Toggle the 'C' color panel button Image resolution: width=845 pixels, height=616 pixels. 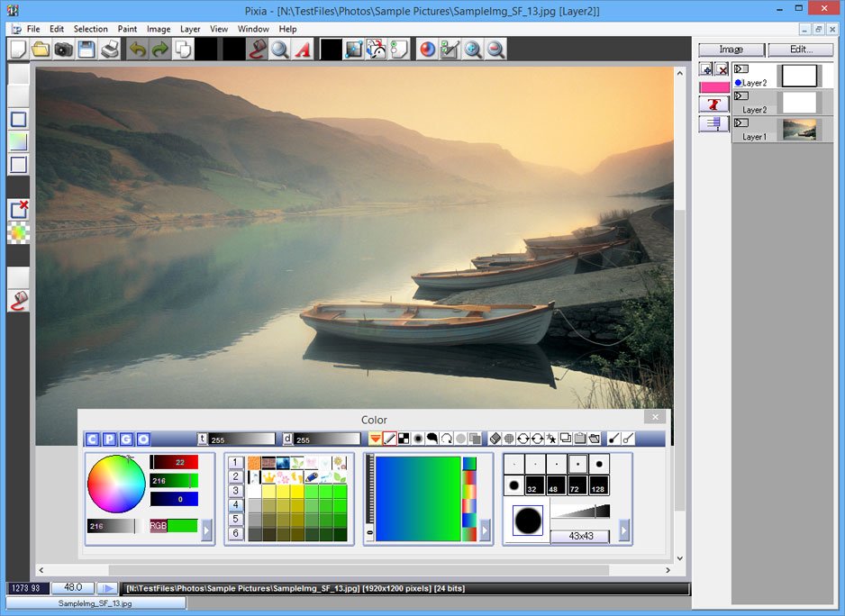[x=92, y=439]
